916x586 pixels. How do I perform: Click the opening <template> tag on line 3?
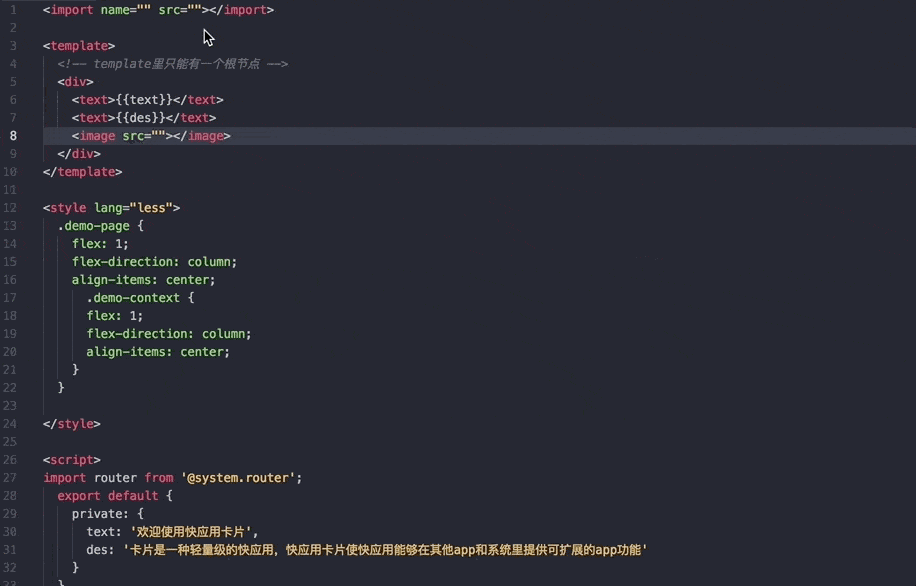(77, 45)
